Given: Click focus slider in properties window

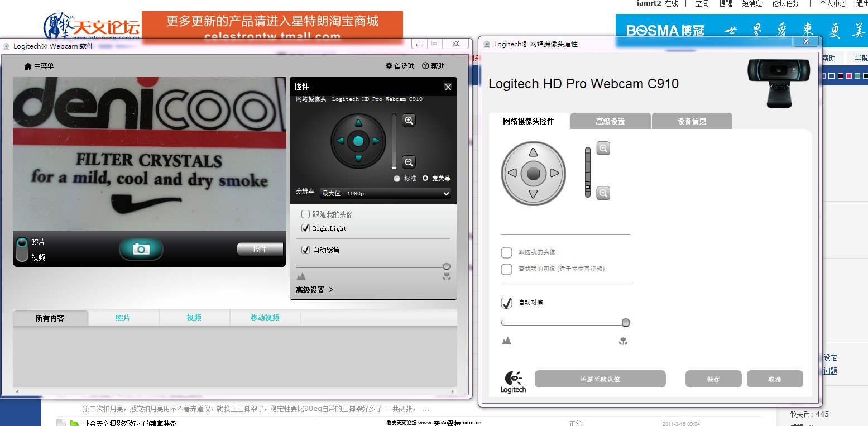Looking at the screenshot, I should coord(565,323).
